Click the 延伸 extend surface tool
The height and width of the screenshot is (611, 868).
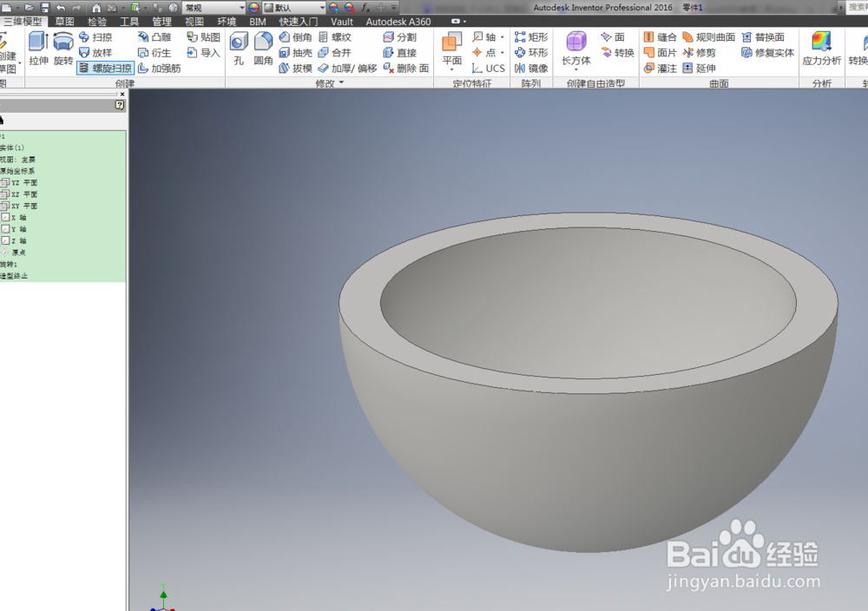pos(699,68)
